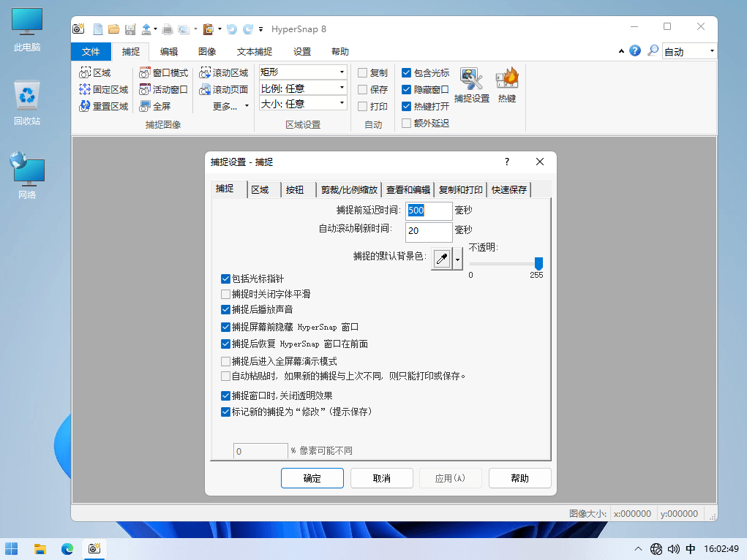Switch to the 图像 ribbon tab
Viewport: 747px width, 560px height.
[x=207, y=51]
